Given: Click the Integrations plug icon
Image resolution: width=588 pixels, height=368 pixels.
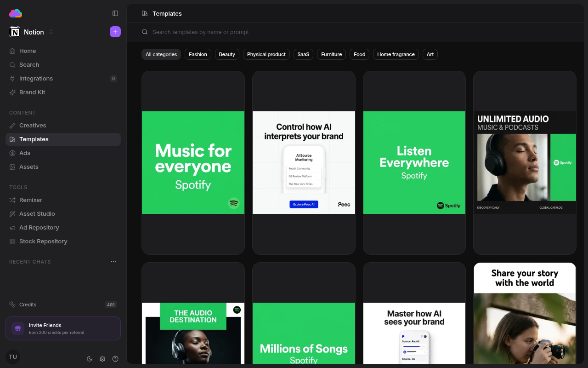Looking at the screenshot, I should (x=12, y=79).
